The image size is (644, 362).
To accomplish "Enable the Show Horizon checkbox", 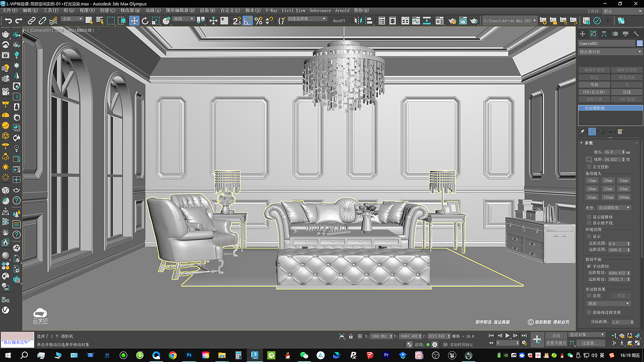I will coord(589,223).
